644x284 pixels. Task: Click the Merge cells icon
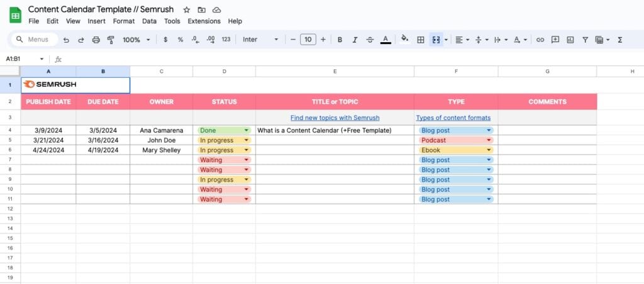436,40
